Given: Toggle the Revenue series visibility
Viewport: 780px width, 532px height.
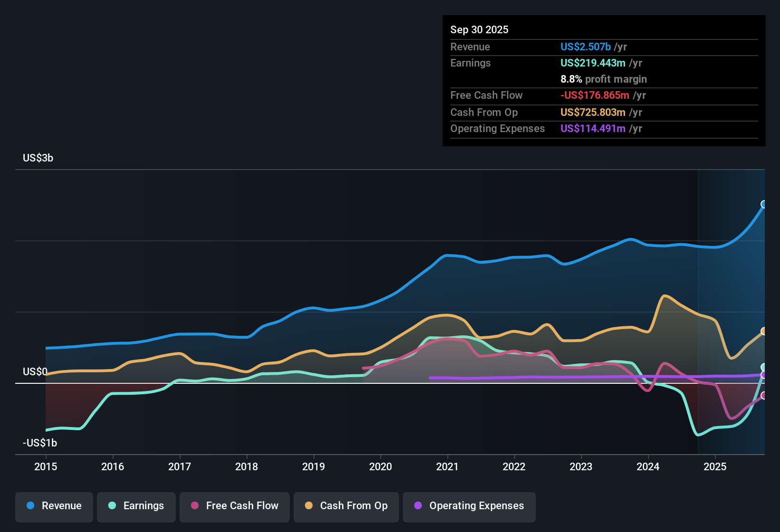Looking at the screenshot, I should 54,506.
